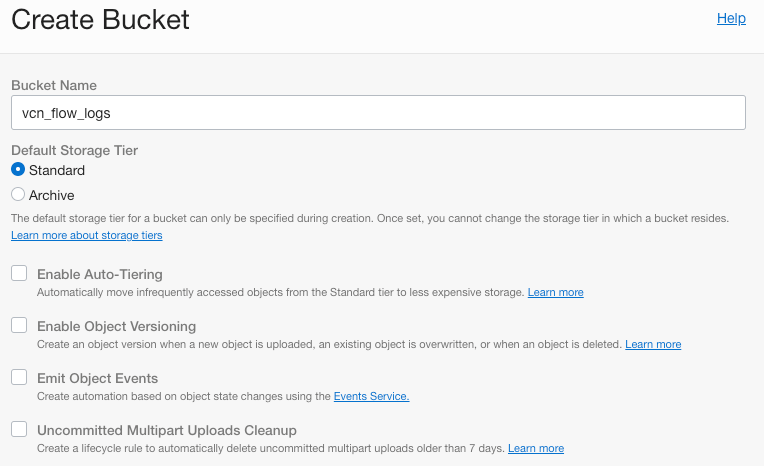
Task: Open the Events Service link
Action: (x=371, y=397)
